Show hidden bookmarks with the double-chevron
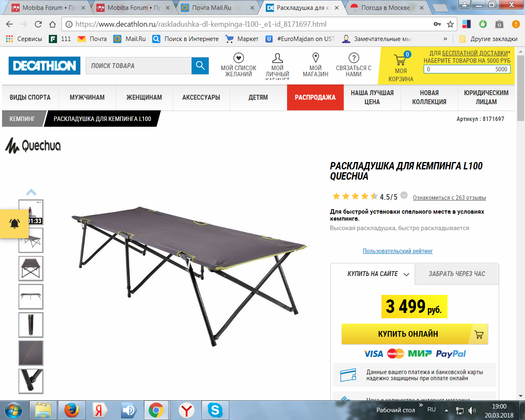The width and height of the screenshot is (525, 420). (x=445, y=39)
